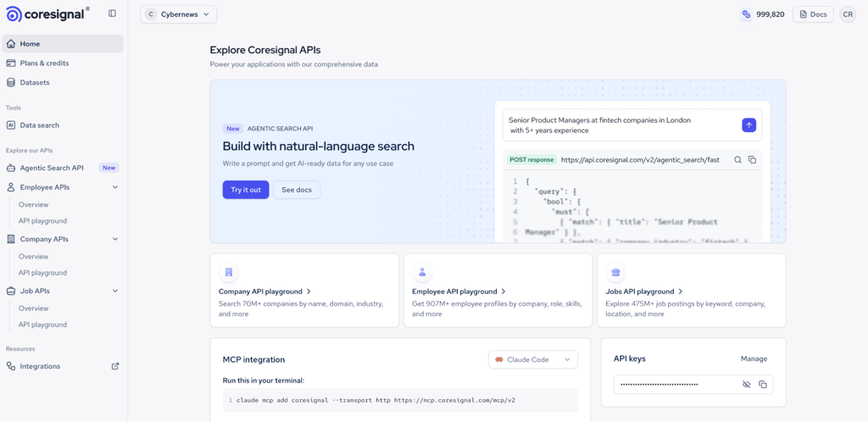868x422 pixels.
Task: Collapse the Employee APIs section chevron
Action: coord(115,187)
